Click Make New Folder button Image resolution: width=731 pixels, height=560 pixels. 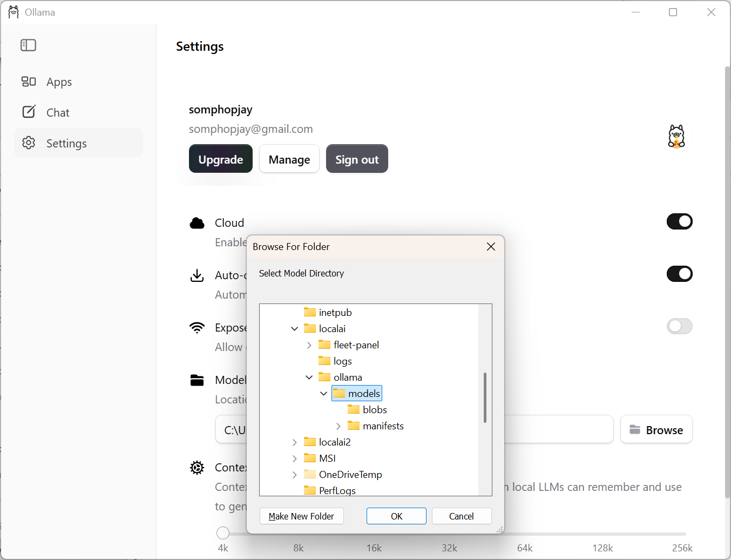point(301,516)
